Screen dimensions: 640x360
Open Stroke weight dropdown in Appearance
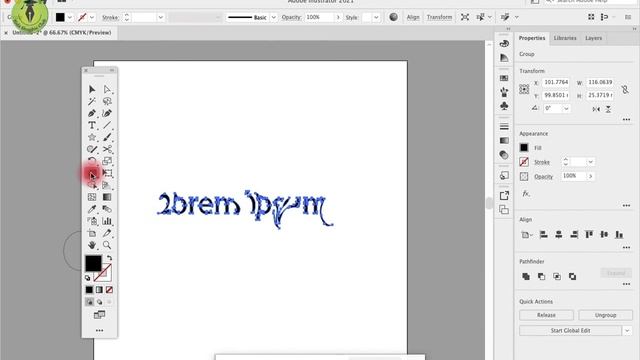point(590,162)
